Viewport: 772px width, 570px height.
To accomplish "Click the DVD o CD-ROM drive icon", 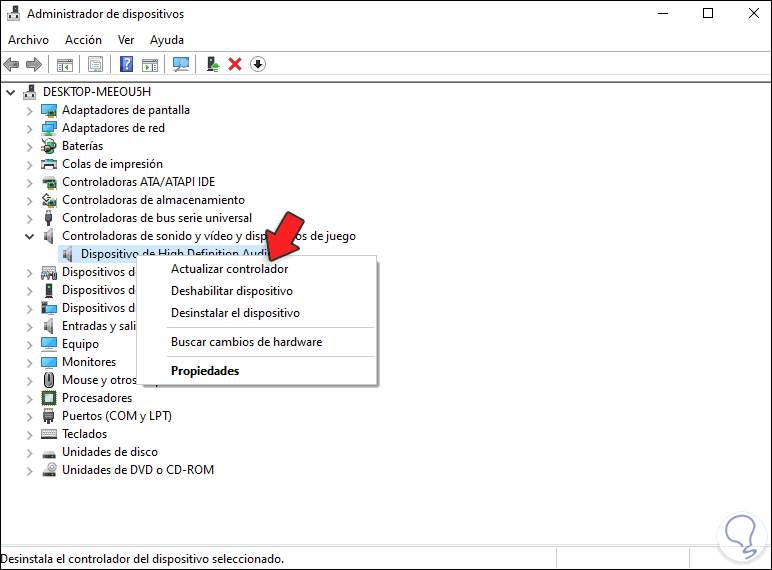I will click(49, 470).
